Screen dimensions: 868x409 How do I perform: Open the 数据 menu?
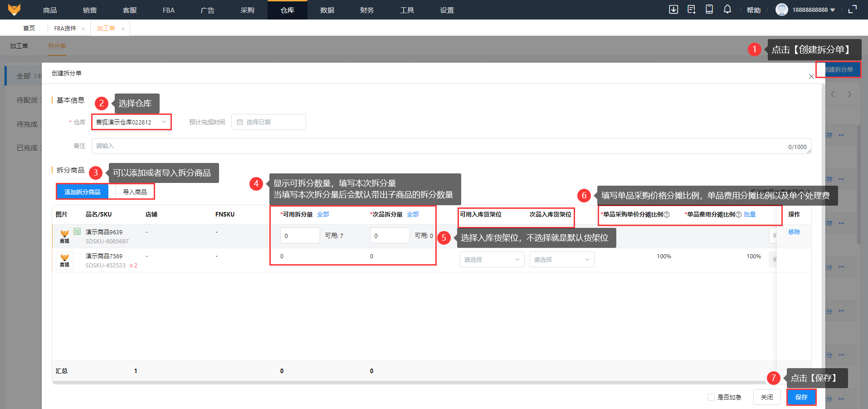click(x=327, y=10)
